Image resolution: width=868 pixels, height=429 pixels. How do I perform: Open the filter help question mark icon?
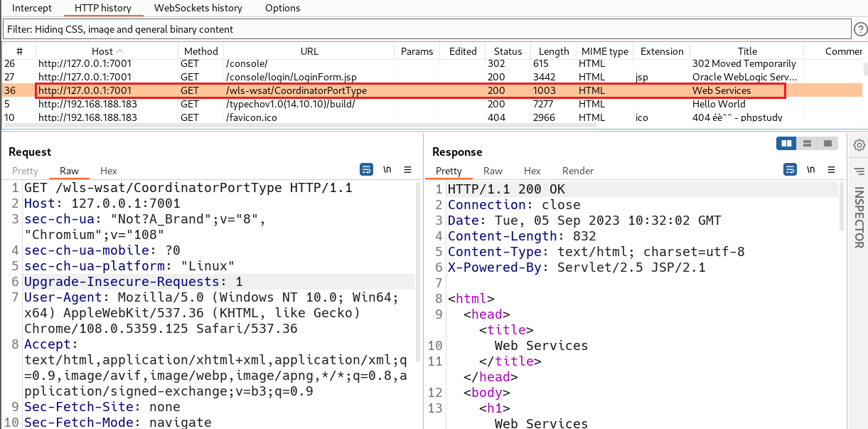click(860, 29)
